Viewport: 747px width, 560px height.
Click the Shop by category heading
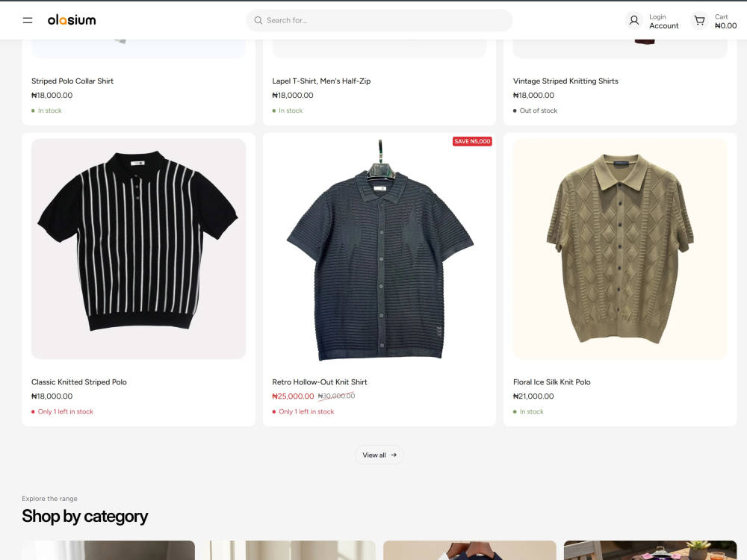pyautogui.click(x=85, y=516)
